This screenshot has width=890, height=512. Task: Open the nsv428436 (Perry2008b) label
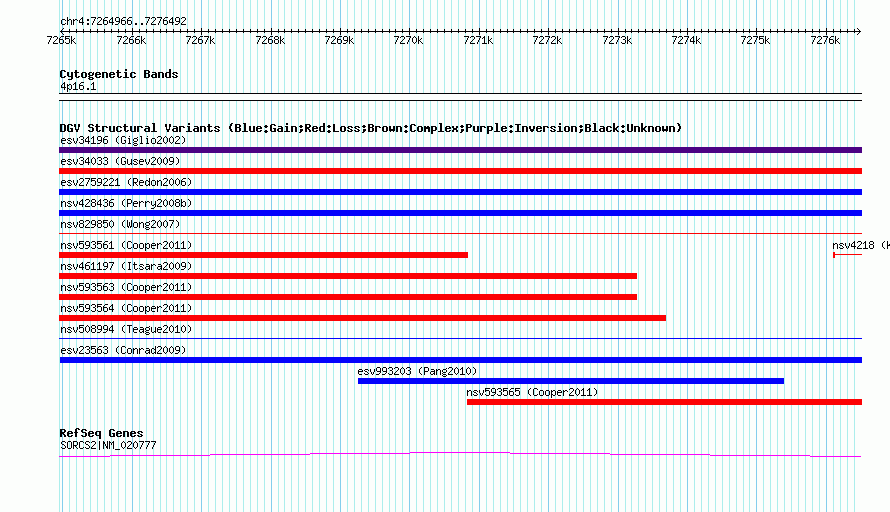click(126, 203)
